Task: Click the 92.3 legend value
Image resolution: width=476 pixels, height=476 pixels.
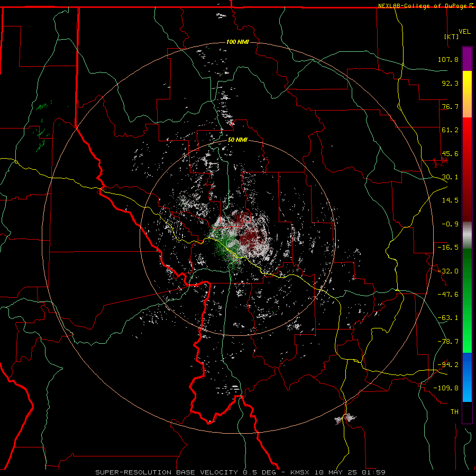Action: (450, 83)
